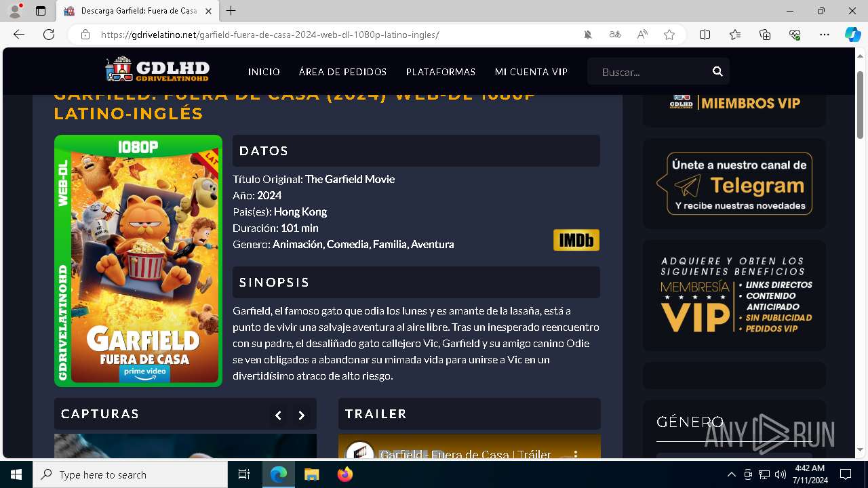
Task: Open the Telegram channel banner
Action: pos(734,184)
